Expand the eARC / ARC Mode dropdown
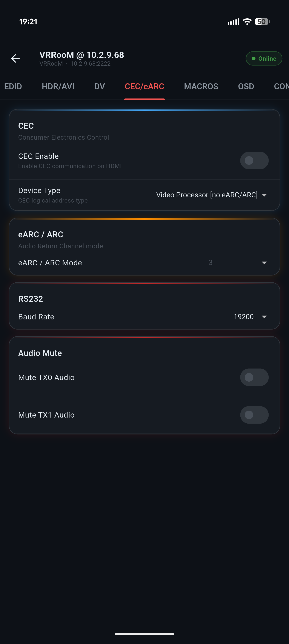 pyautogui.click(x=237, y=263)
